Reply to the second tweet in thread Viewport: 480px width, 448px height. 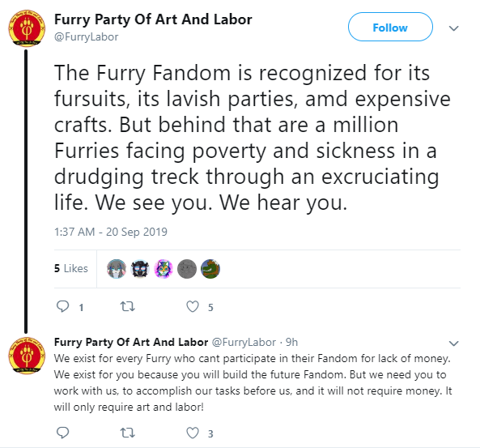coord(63,433)
